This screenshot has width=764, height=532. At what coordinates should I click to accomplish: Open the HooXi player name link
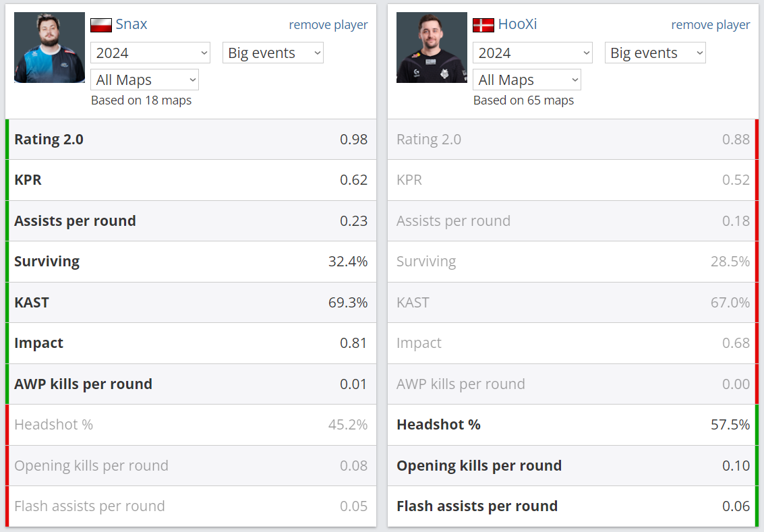(x=517, y=24)
